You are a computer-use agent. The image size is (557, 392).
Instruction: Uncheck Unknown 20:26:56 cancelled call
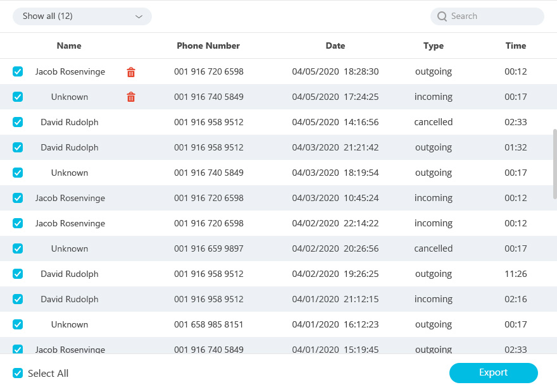(x=18, y=248)
